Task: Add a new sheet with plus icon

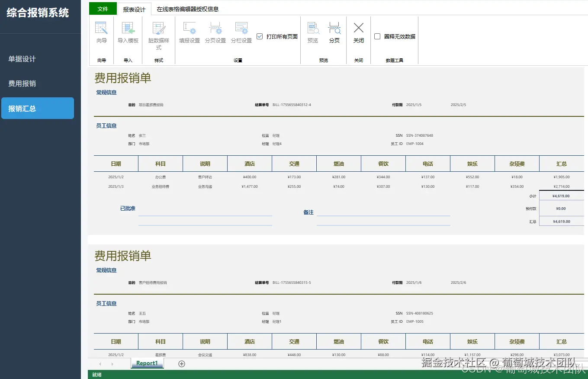Action: (182, 364)
